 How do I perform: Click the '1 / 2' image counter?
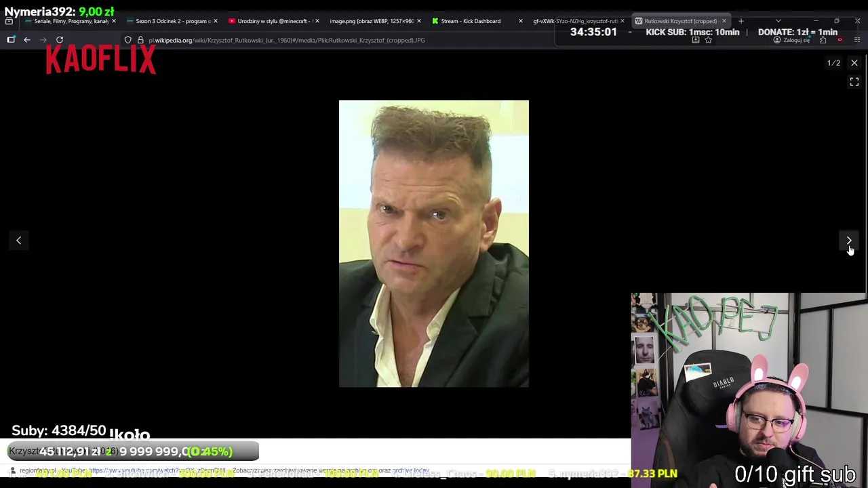click(x=833, y=63)
